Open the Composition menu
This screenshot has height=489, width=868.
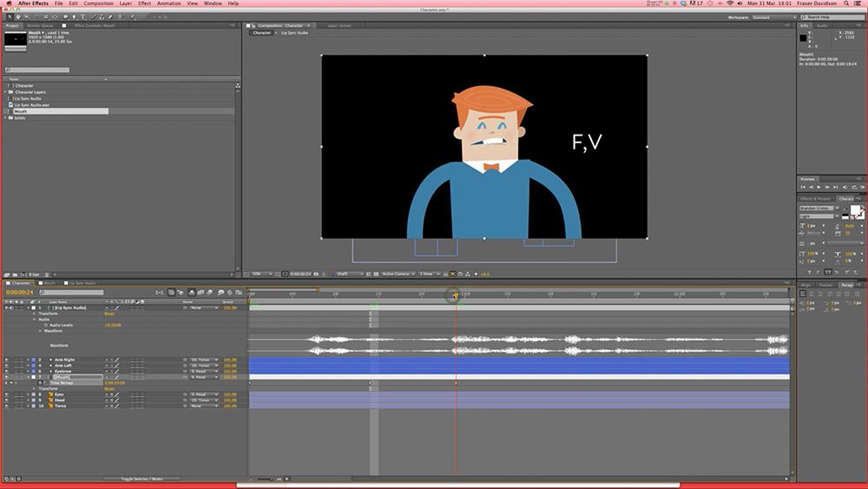coord(98,4)
